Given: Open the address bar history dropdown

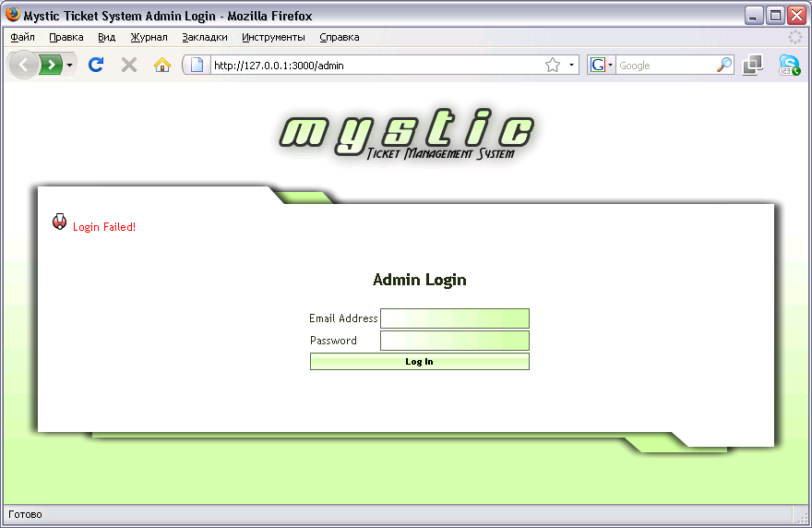Looking at the screenshot, I should point(571,65).
